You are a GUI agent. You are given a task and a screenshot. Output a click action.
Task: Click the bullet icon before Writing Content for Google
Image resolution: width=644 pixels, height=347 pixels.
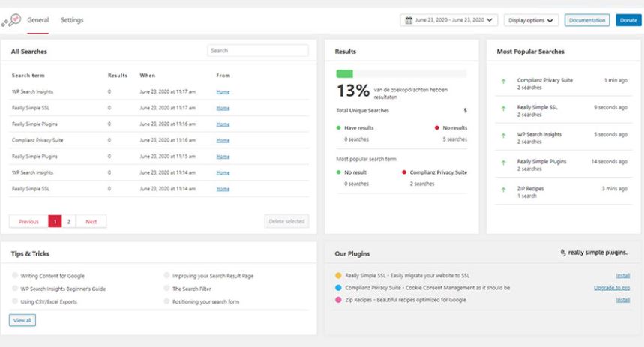tap(15, 275)
